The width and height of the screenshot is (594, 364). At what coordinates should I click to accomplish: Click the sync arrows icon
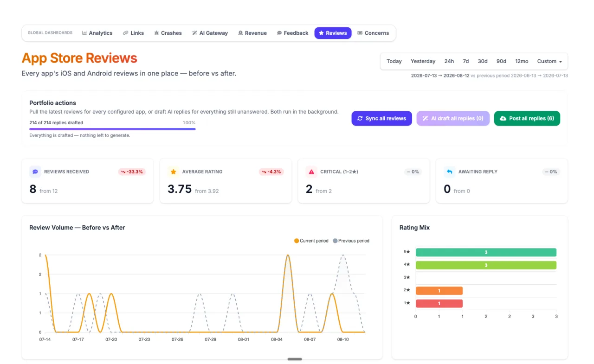(360, 118)
